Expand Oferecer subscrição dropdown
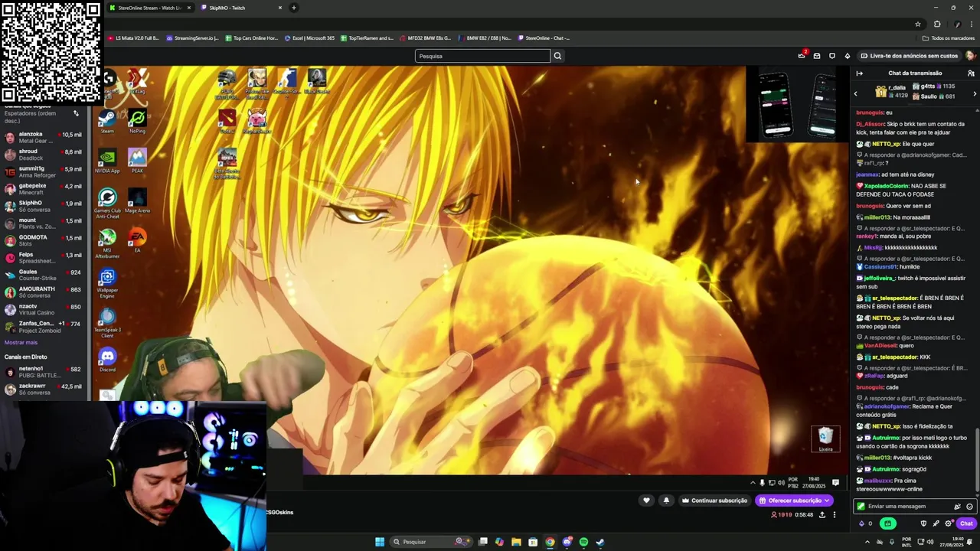Image resolution: width=980 pixels, height=551 pixels. (x=827, y=500)
